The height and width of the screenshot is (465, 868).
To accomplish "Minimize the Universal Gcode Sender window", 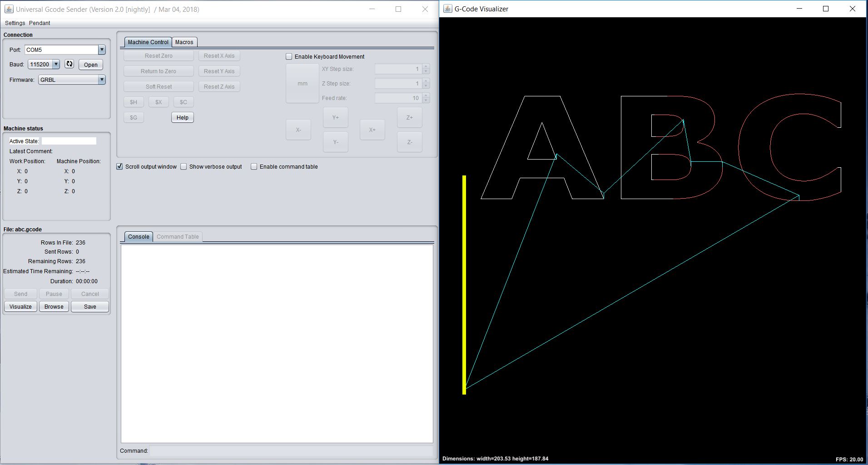I will click(372, 9).
